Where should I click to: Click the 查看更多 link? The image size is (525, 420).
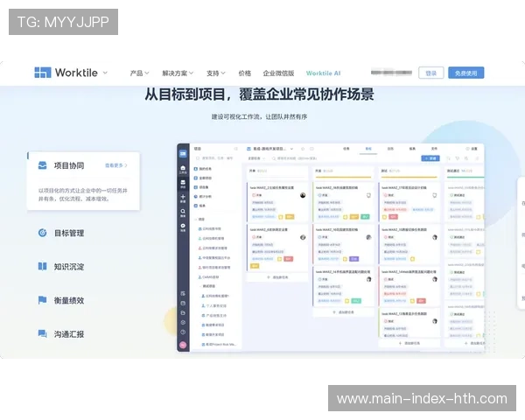click(115, 165)
